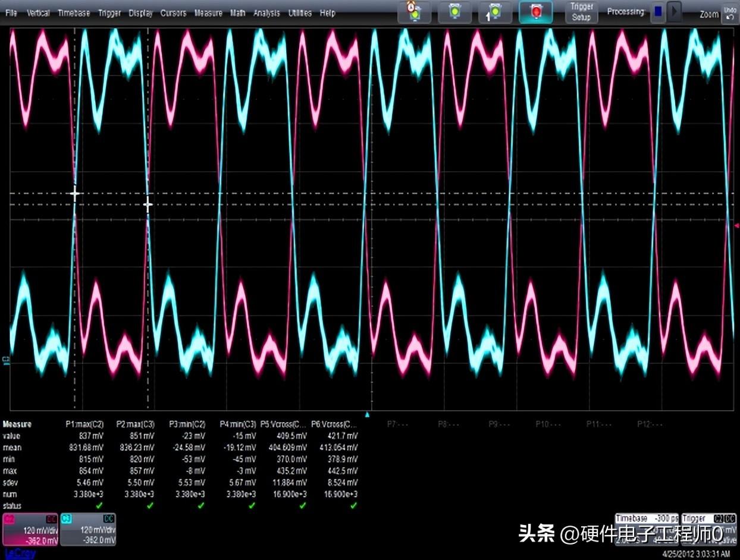Screen dimensions: 740x560
Task: Click P6 status green checkmark
Action: coord(353,505)
